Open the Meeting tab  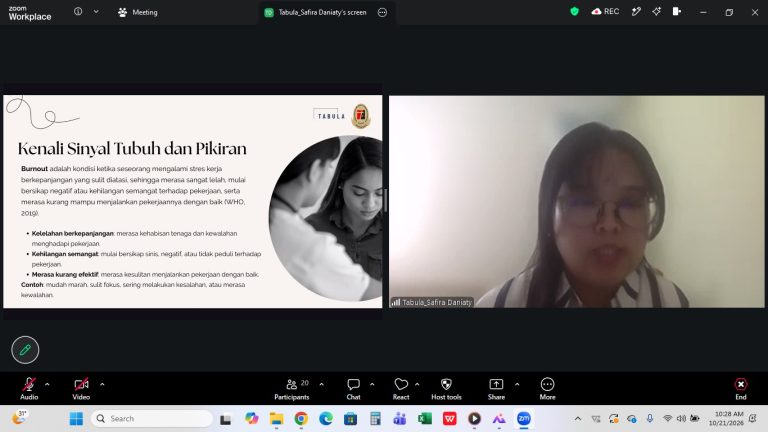click(x=138, y=12)
